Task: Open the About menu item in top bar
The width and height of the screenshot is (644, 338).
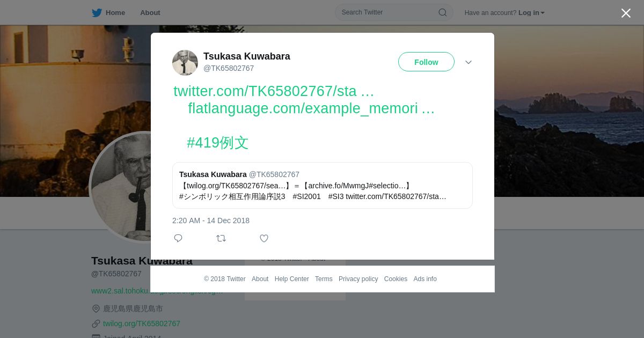Action: 150,13
